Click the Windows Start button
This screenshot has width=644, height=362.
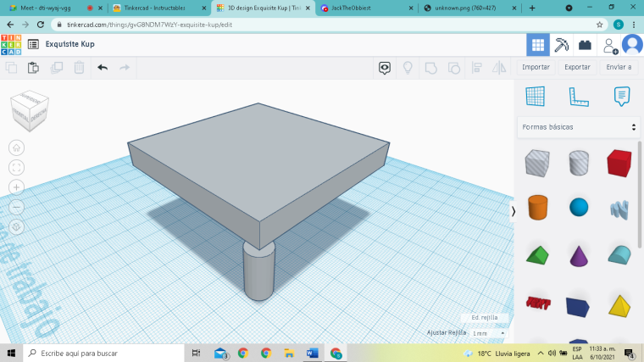[11, 353]
